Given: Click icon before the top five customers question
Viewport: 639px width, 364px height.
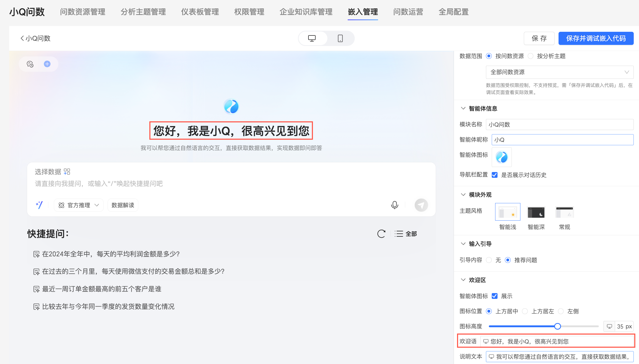Looking at the screenshot, I should point(36,289).
